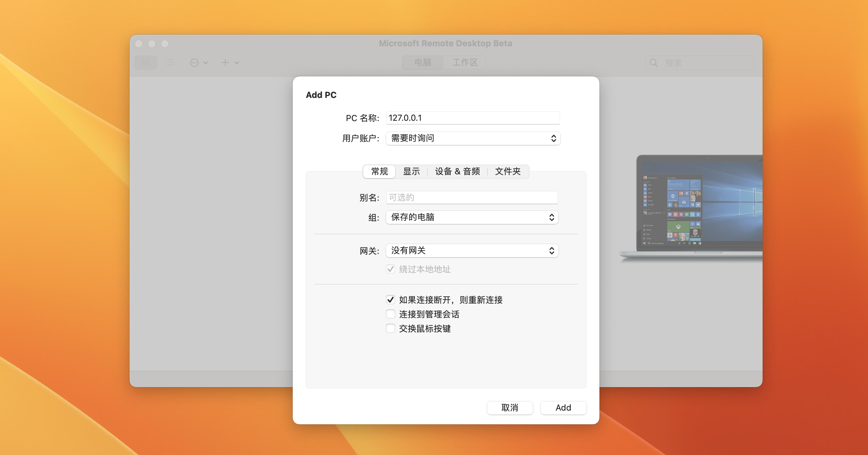Open the ellipsis actions menu icon
The height and width of the screenshot is (455, 868).
click(x=195, y=63)
